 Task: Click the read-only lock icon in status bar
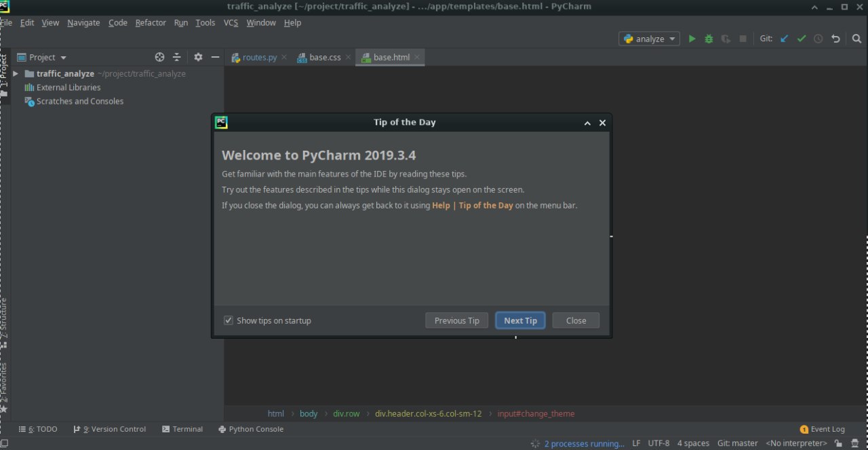coord(839,443)
